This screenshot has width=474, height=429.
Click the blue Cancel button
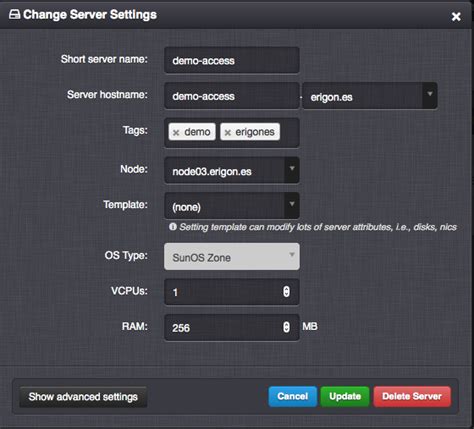292,396
